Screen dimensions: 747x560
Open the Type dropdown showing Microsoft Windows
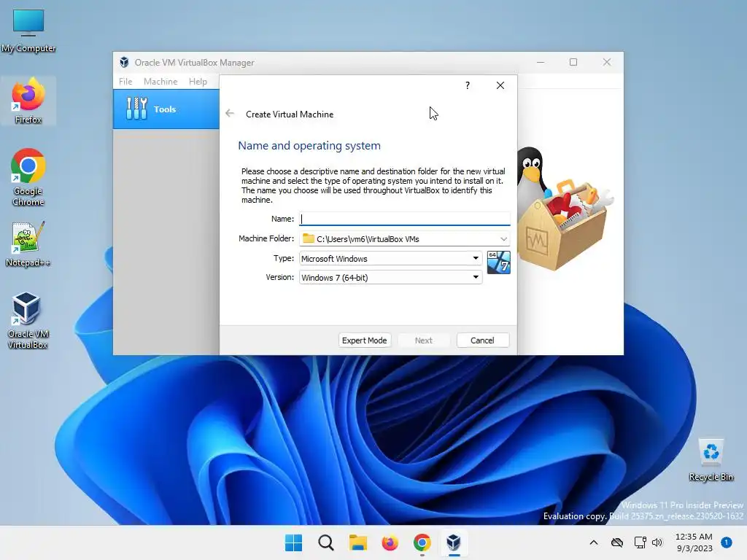coord(391,258)
